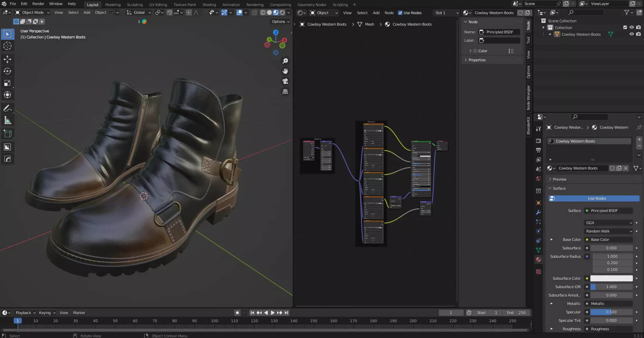Toggle the Use Nodes checkbox in node editor
Viewport: 644px width, 338px height.
(400, 13)
